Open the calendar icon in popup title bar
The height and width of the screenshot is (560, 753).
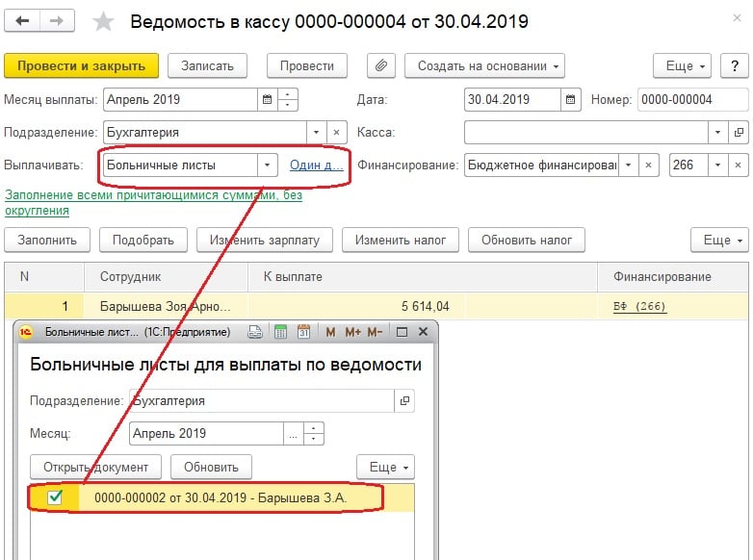coord(303,332)
